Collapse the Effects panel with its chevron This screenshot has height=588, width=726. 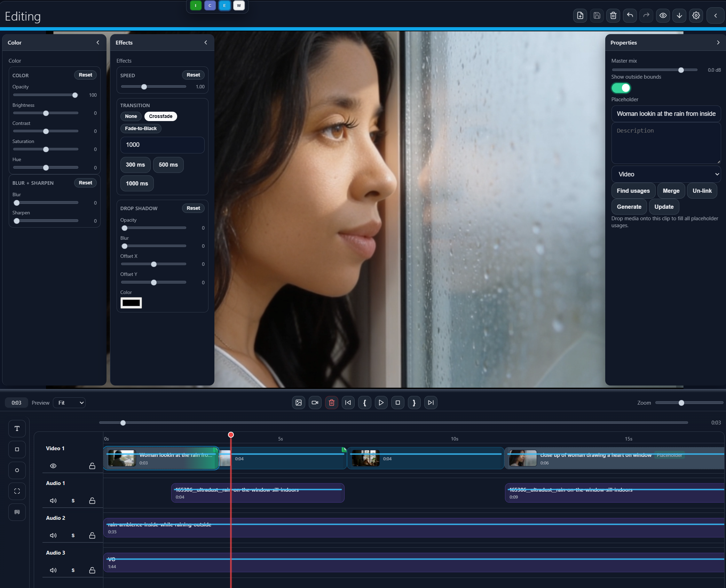tap(205, 42)
